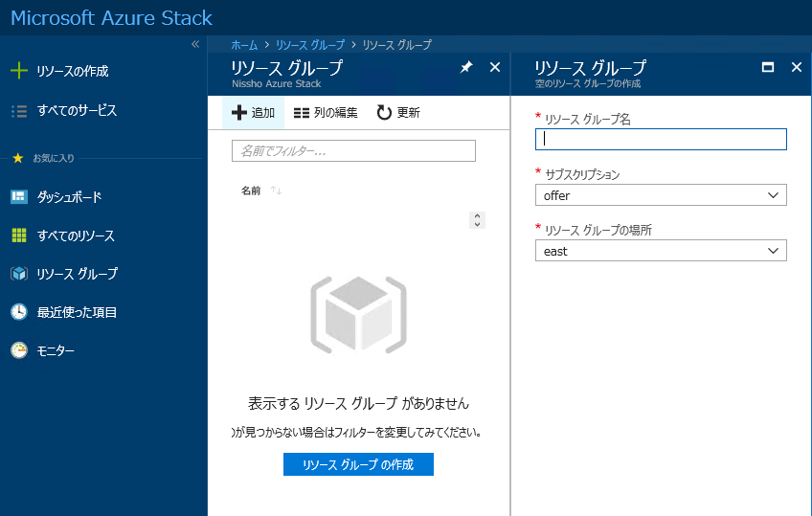812x516 pixels.
Task: Maximize the resource group creation blade
Action: pyautogui.click(x=768, y=67)
